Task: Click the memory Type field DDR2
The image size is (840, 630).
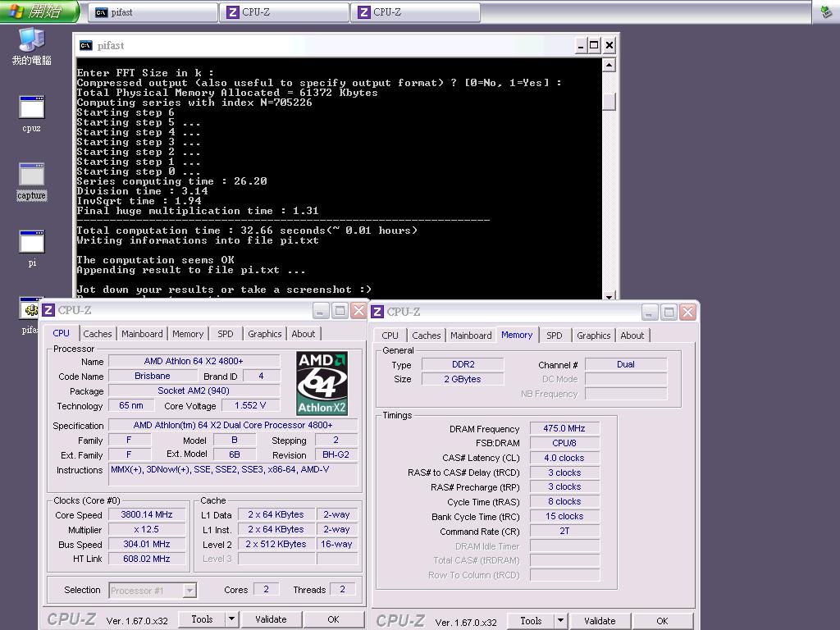Action: pyautogui.click(x=463, y=364)
